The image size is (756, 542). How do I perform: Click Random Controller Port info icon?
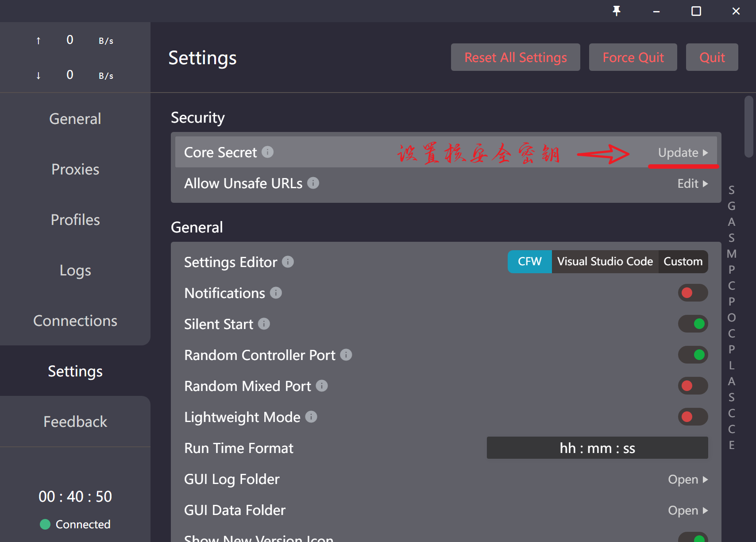[346, 355]
